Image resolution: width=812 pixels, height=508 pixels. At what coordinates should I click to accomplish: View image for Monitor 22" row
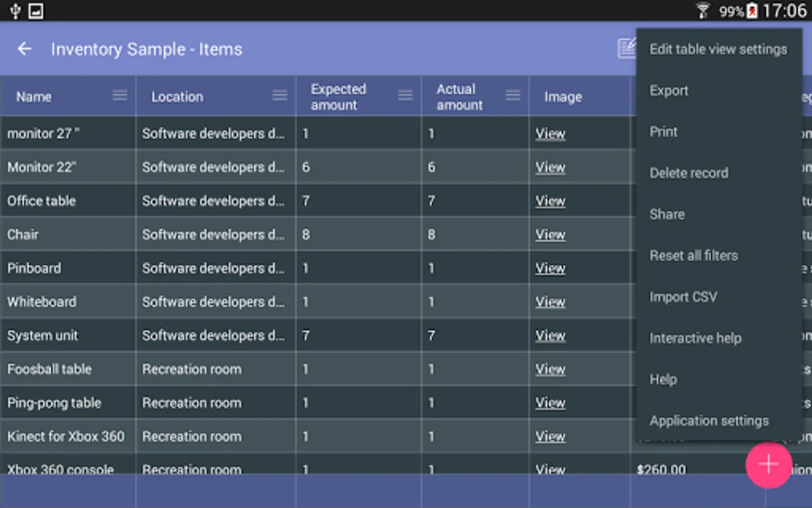pos(550,168)
